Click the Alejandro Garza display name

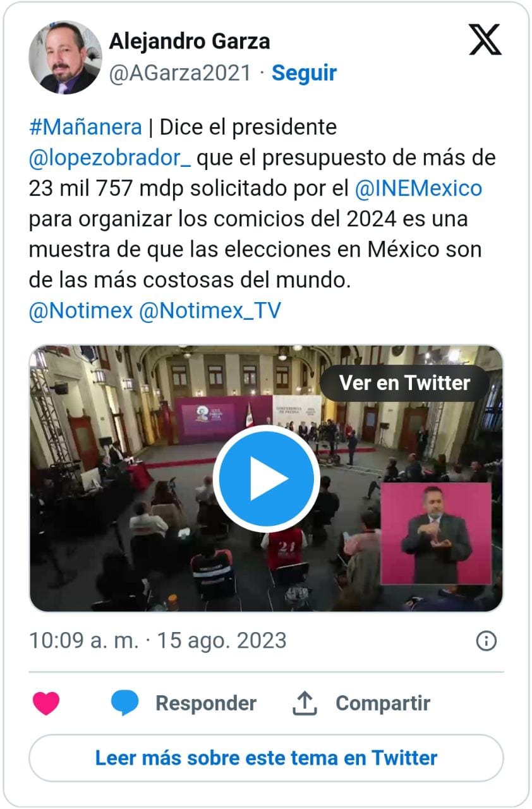click(190, 42)
